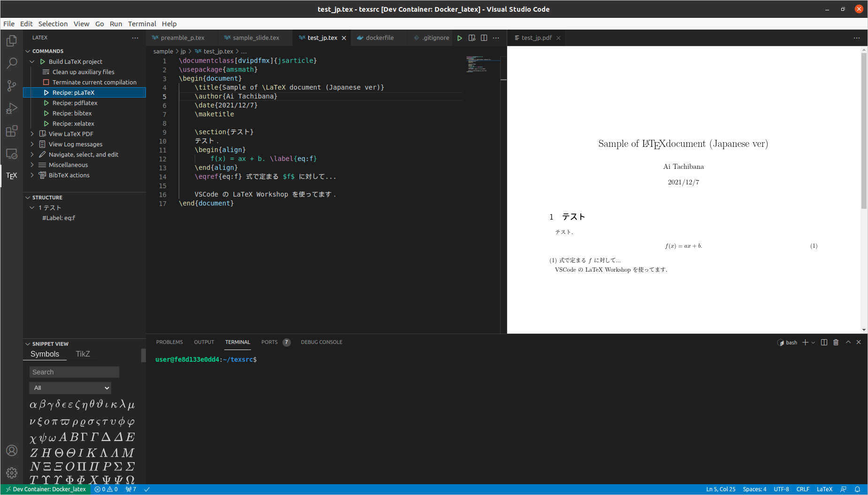Screen dimensions: 868x495
Task: Collapse the COMMANDS section
Action: pyautogui.click(x=28, y=51)
